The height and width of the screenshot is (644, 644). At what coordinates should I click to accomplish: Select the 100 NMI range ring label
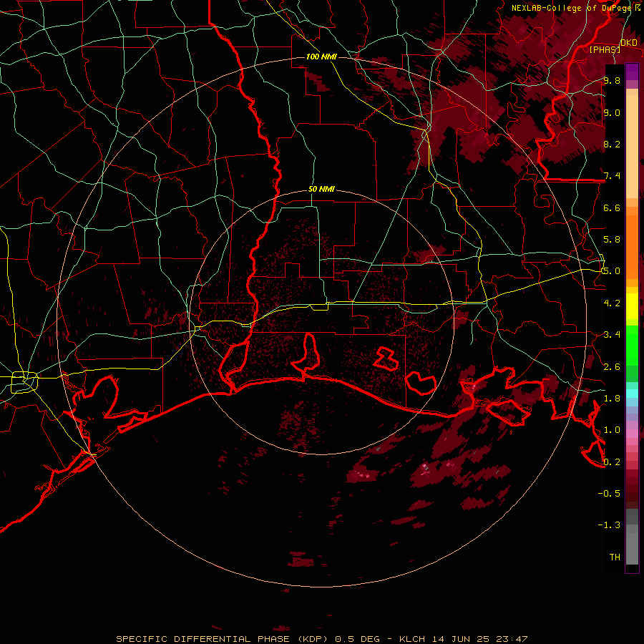[321, 57]
